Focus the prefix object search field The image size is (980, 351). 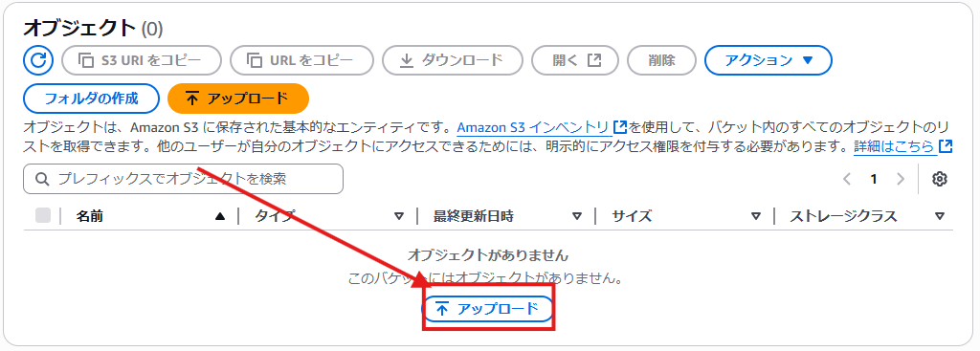pos(183,179)
